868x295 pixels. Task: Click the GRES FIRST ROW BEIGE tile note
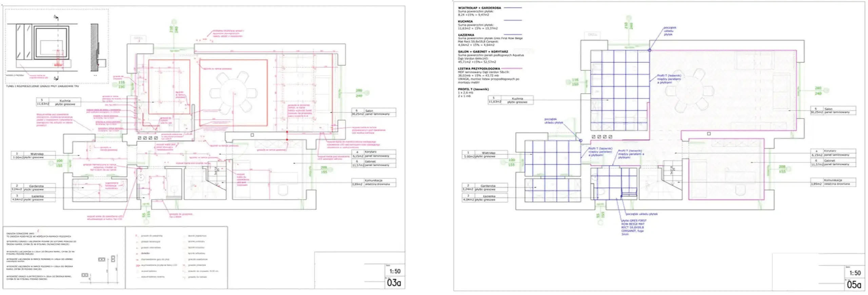coord(633,226)
